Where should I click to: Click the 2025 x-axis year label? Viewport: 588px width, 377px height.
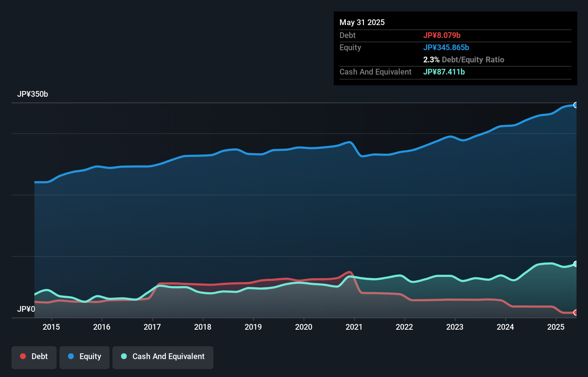(x=556, y=327)
